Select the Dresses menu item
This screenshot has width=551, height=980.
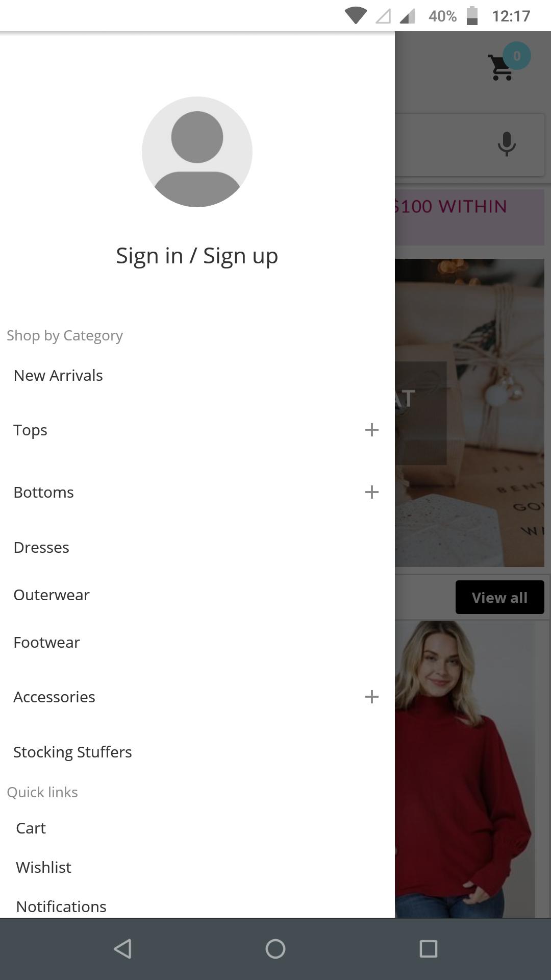pos(41,547)
